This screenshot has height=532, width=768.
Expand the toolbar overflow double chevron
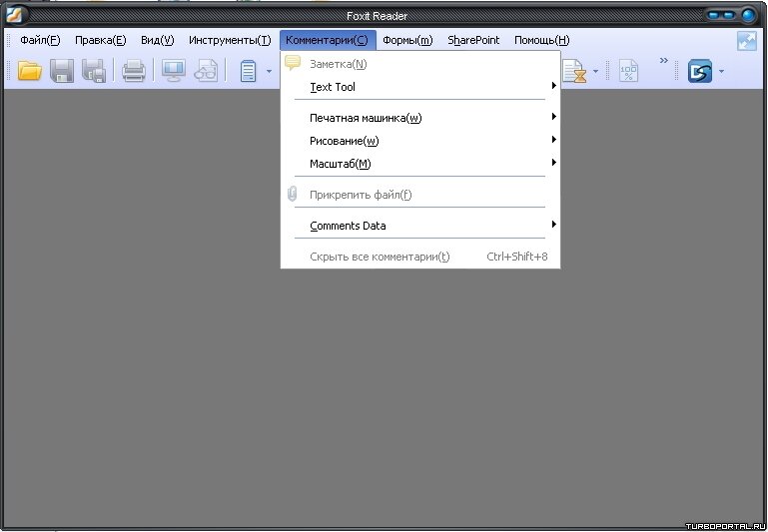[x=664, y=60]
